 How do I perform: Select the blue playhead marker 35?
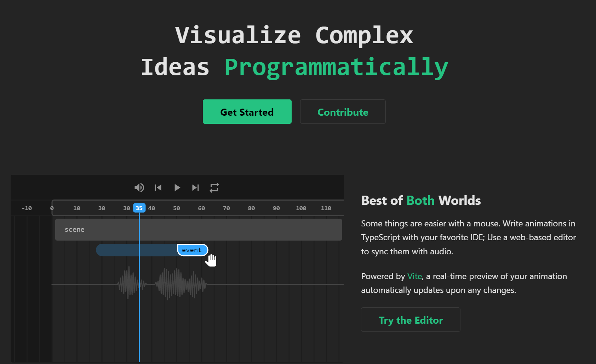tap(139, 208)
